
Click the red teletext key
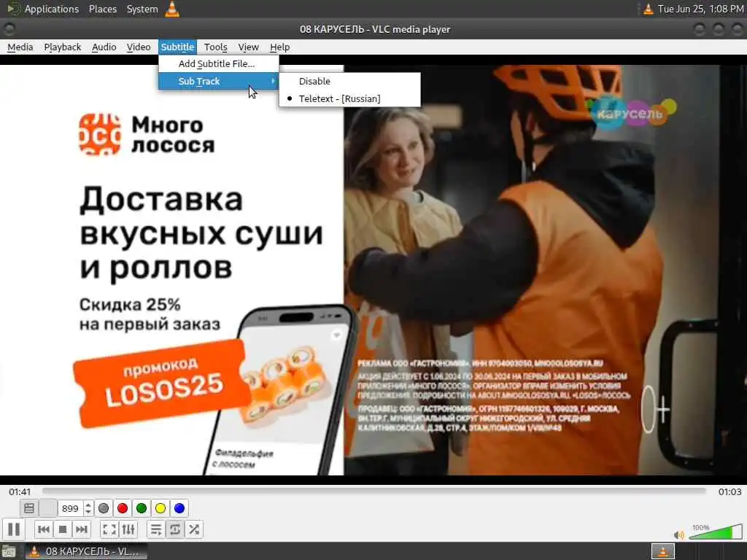[123, 508]
